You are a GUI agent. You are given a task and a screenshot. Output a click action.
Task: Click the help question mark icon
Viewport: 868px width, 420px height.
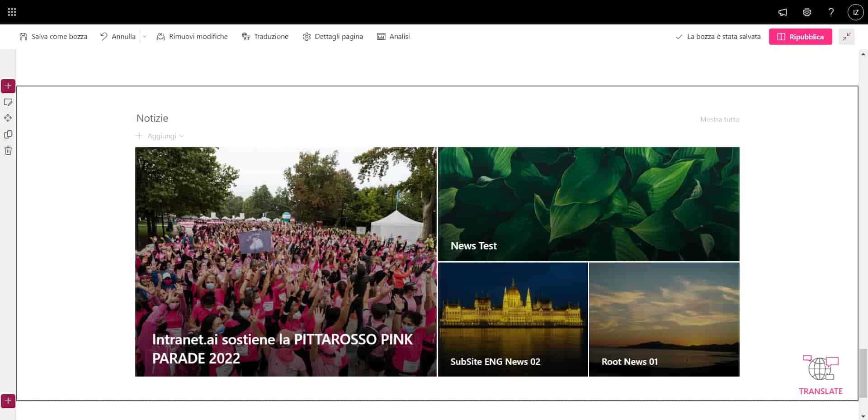831,12
